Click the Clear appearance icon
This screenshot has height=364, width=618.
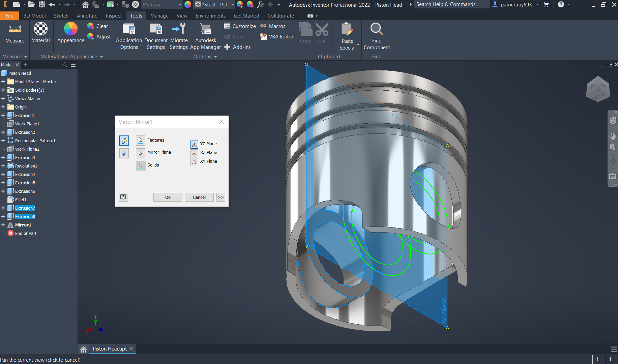coord(90,26)
